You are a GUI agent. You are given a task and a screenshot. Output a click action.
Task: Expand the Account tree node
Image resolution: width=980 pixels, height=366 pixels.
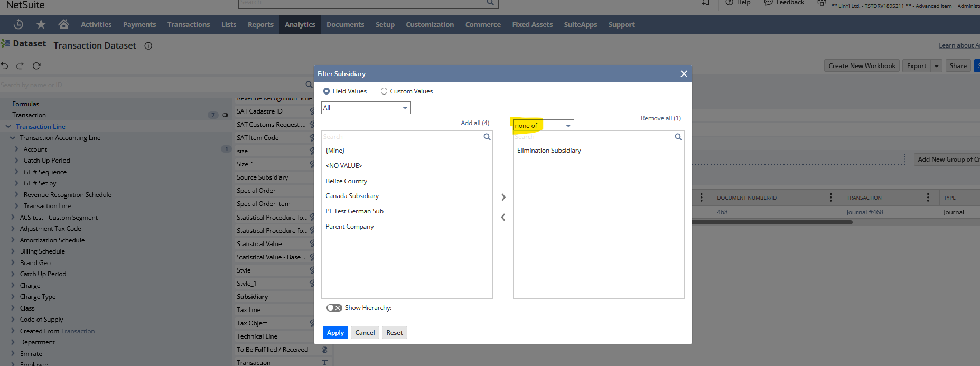(x=16, y=149)
